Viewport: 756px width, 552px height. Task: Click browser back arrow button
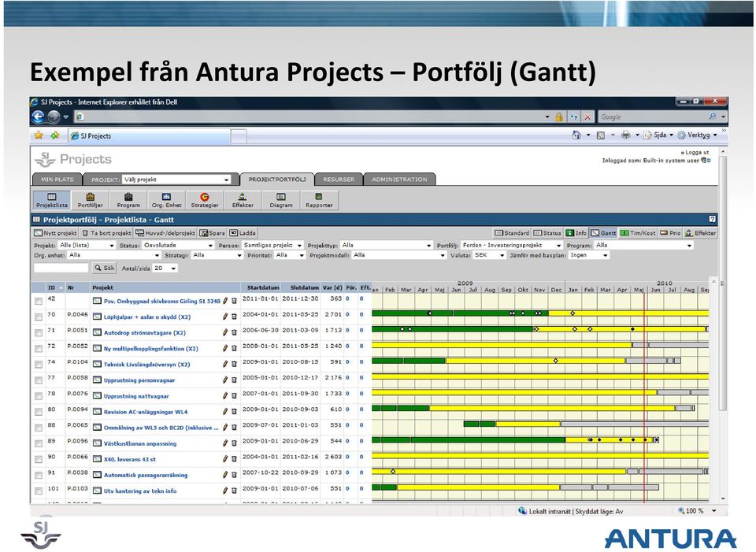click(38, 117)
